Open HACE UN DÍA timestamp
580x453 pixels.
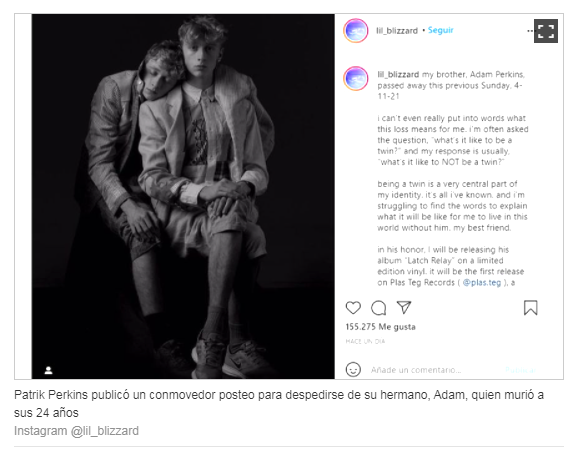(365, 341)
